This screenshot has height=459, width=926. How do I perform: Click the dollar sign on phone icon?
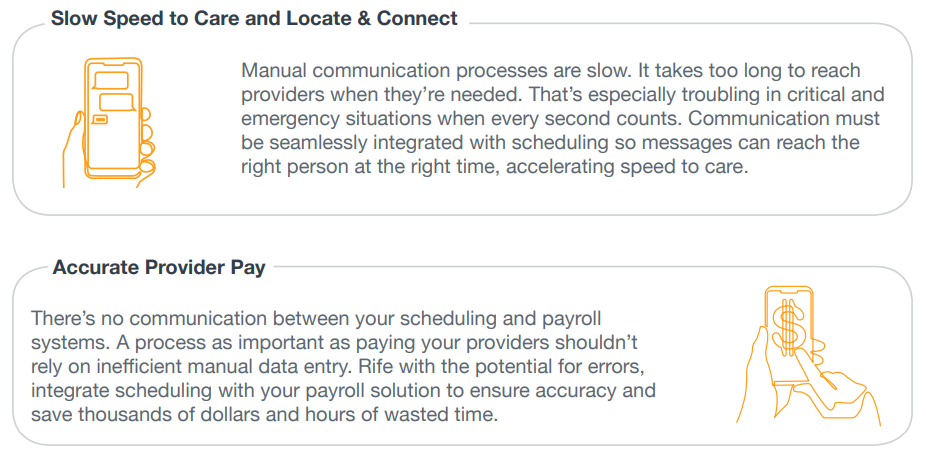tap(790, 328)
